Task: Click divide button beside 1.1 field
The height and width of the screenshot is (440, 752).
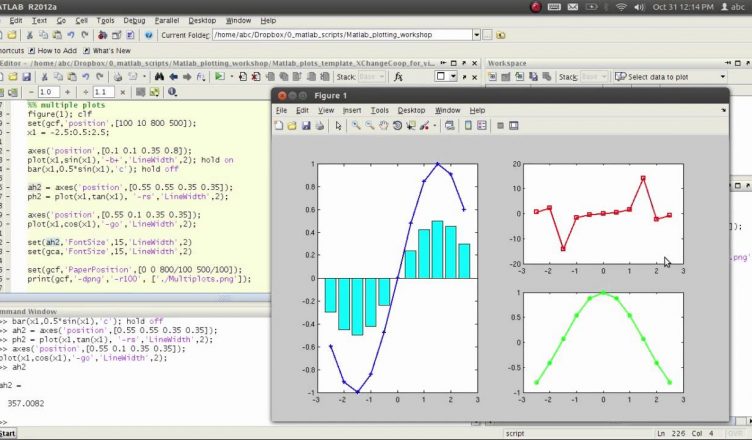Action: [x=86, y=92]
